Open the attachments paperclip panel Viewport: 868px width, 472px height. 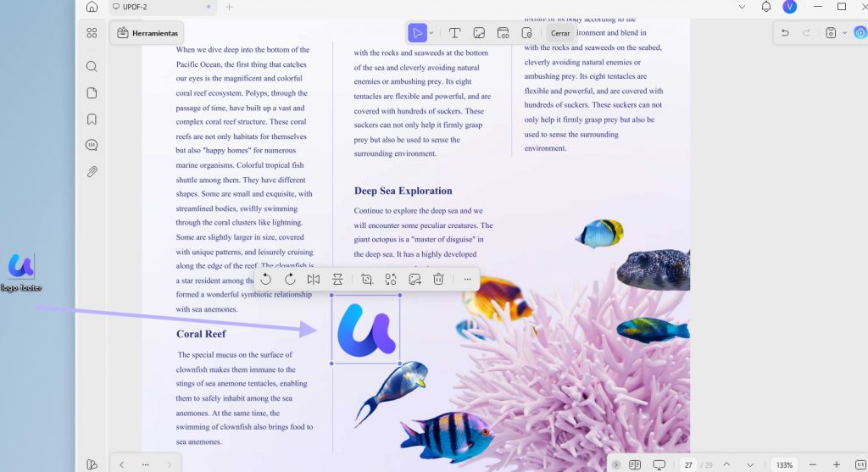[x=92, y=171]
